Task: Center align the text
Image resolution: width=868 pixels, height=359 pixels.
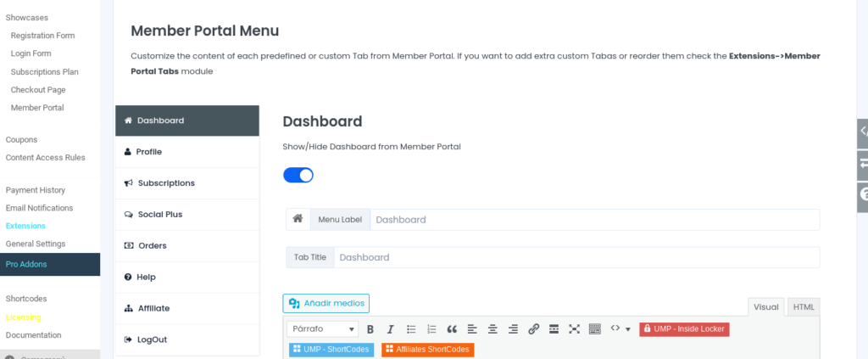Action: point(492,329)
